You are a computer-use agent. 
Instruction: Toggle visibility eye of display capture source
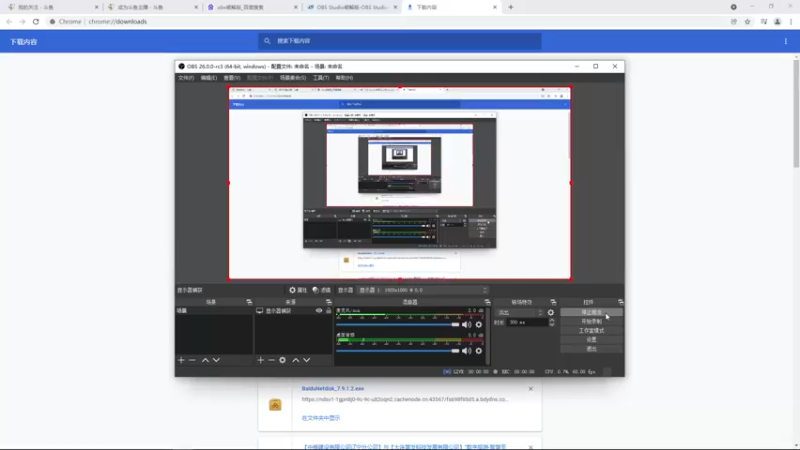[319, 311]
